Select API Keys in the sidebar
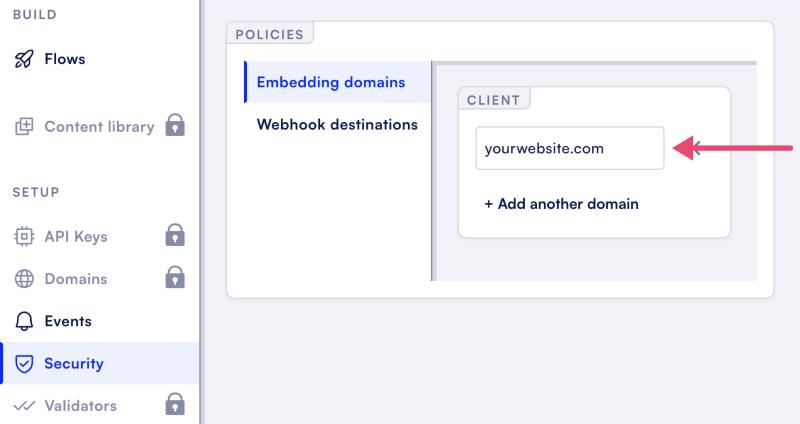Screen dimensions: 800x424 pyautogui.click(x=76, y=236)
